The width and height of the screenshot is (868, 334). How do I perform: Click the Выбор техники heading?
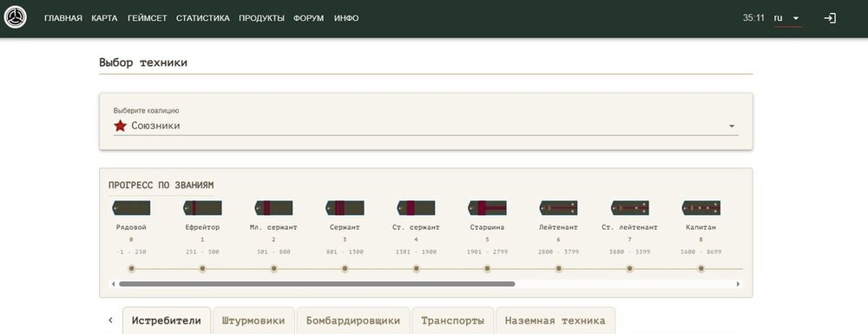tap(143, 62)
